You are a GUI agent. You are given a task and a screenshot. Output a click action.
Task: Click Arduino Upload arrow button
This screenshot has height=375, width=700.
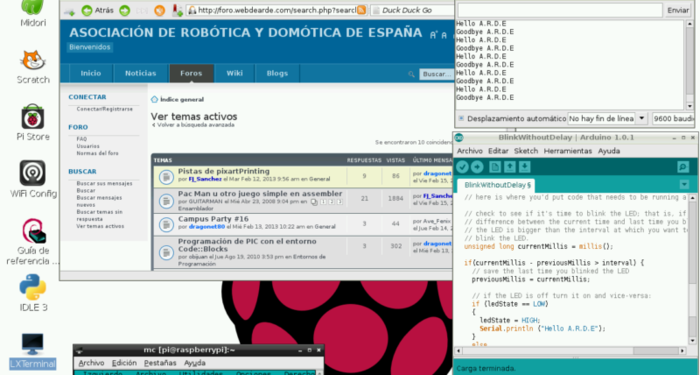[477, 167]
